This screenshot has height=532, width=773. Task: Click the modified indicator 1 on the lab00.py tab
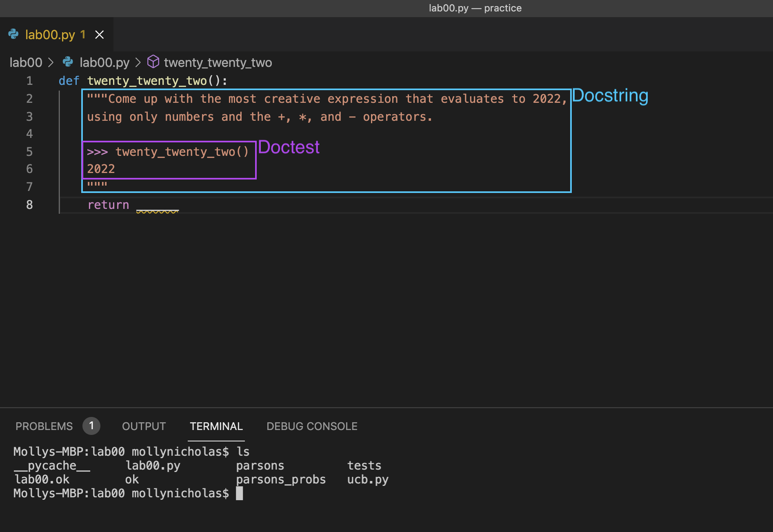[x=83, y=34]
